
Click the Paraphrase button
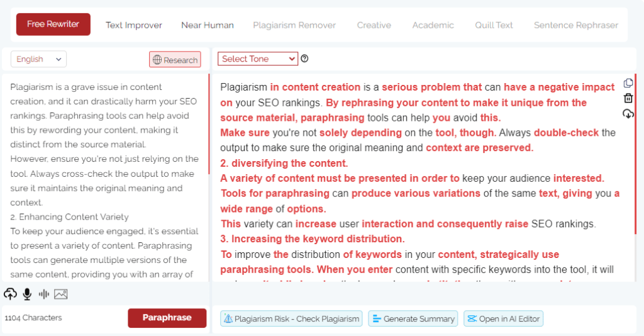point(167,318)
